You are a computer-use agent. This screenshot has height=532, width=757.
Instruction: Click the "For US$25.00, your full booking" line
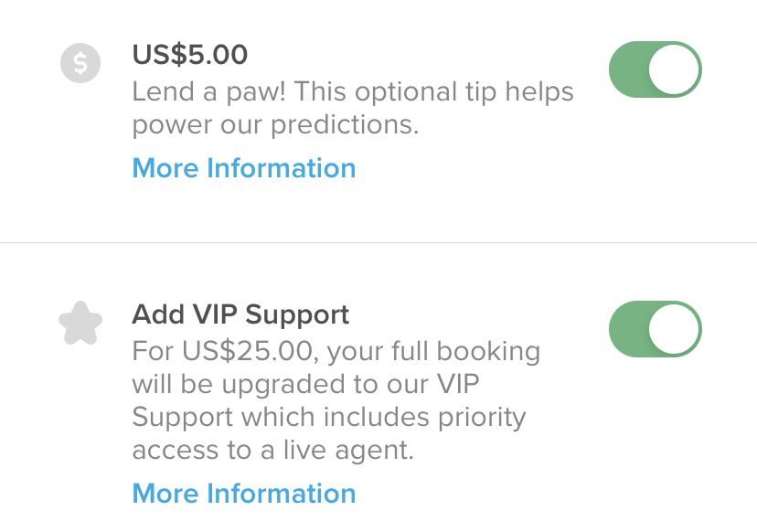coord(336,351)
